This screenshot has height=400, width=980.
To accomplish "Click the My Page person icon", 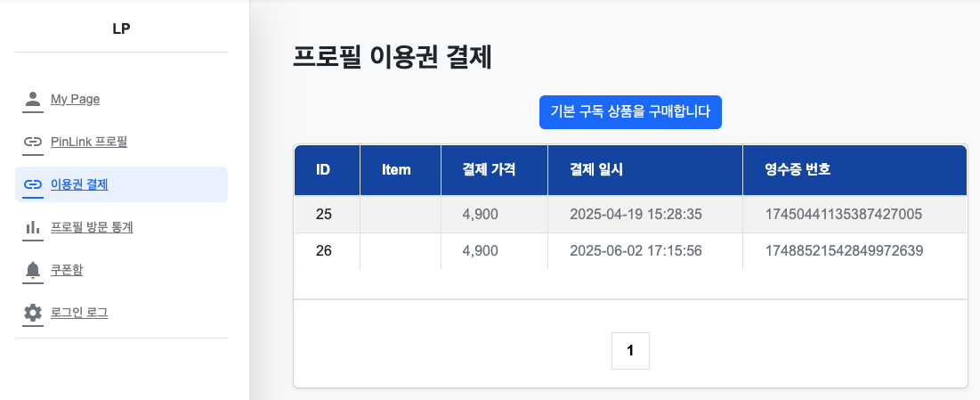I will [33, 99].
